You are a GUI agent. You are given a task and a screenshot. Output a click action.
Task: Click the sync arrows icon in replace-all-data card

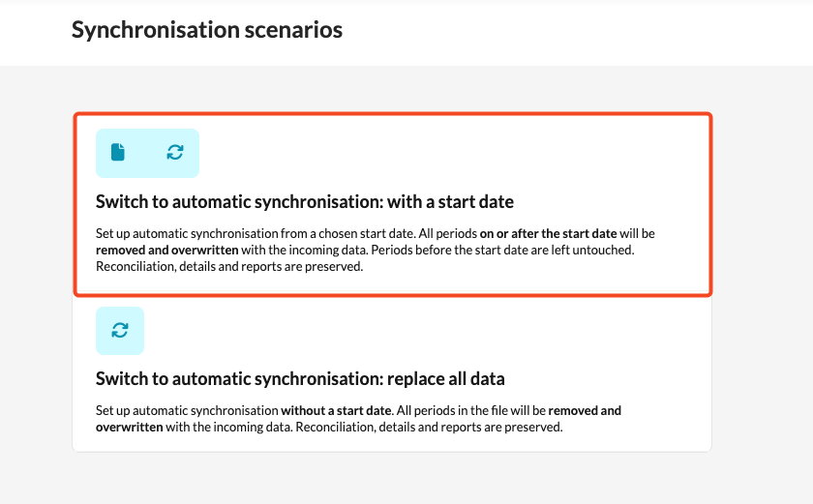120,331
